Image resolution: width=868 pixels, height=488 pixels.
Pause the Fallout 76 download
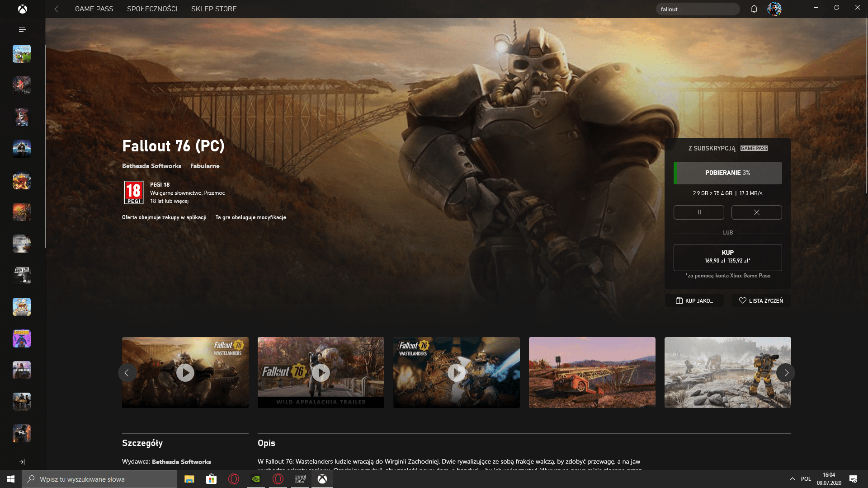pyautogui.click(x=699, y=212)
